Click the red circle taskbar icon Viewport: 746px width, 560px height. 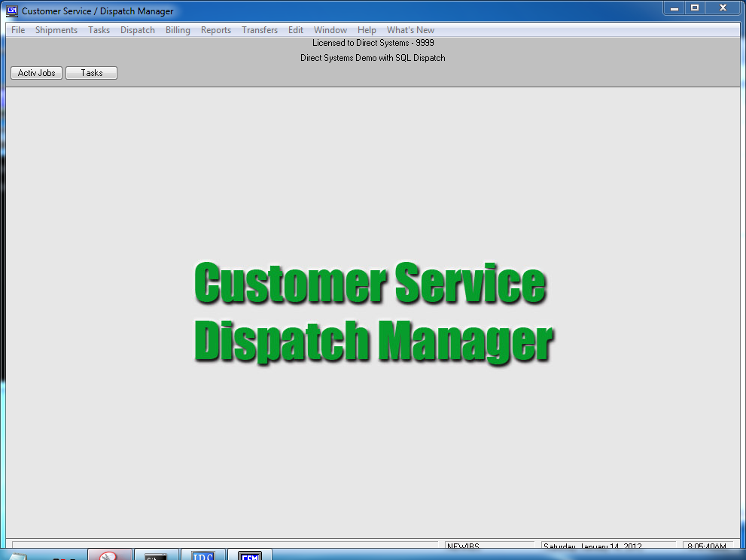pyautogui.click(x=110, y=555)
